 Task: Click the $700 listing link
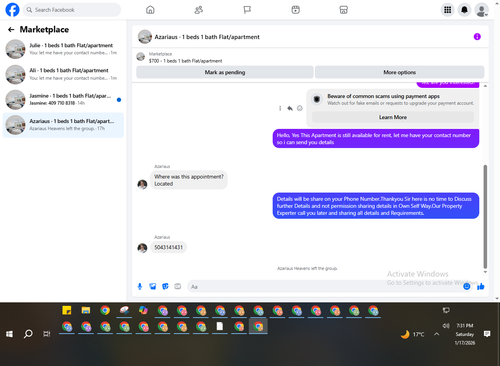(185, 61)
